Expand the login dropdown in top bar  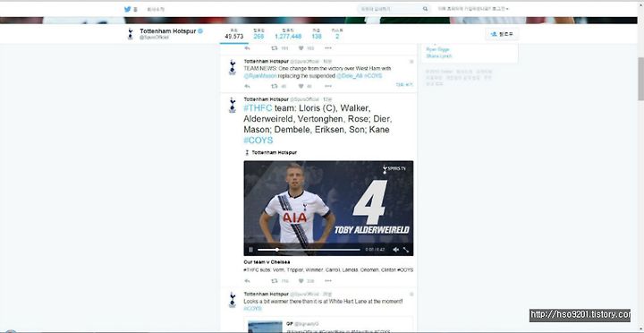point(473,9)
